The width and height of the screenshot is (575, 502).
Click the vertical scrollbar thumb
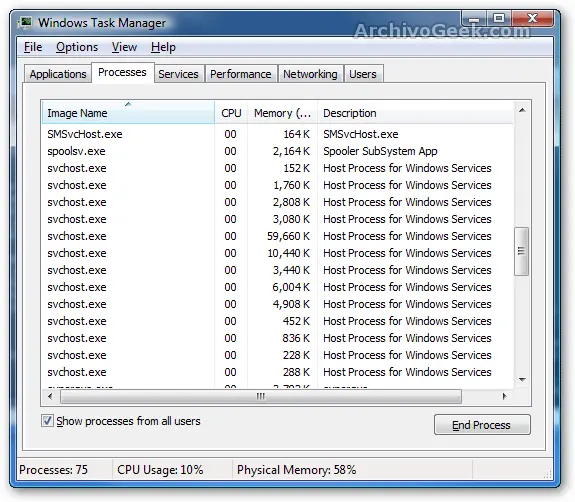521,251
